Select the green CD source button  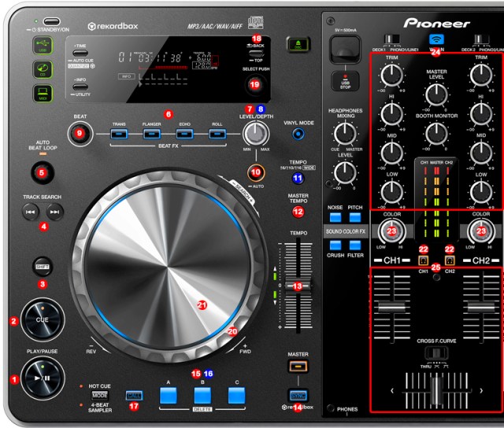tap(43, 69)
